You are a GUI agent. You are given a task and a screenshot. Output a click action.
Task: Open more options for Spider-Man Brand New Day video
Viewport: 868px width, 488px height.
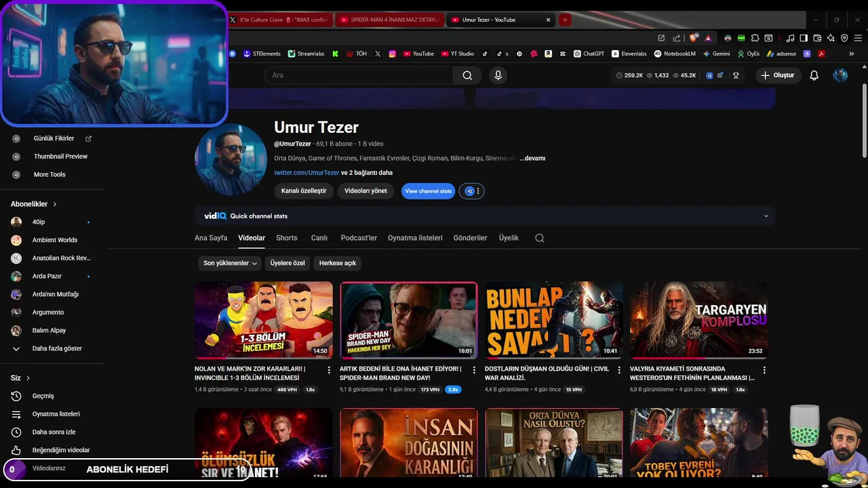474,370
